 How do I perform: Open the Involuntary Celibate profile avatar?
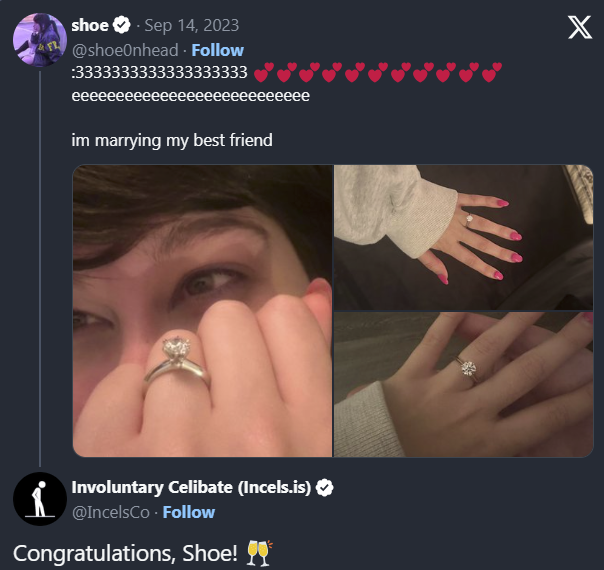[x=39, y=499]
